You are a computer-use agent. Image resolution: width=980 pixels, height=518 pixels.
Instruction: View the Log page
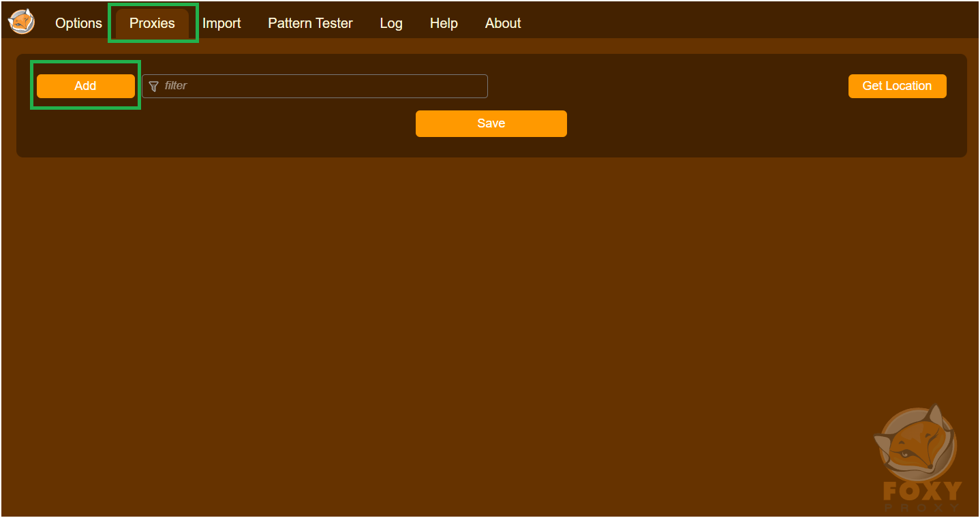[391, 22]
